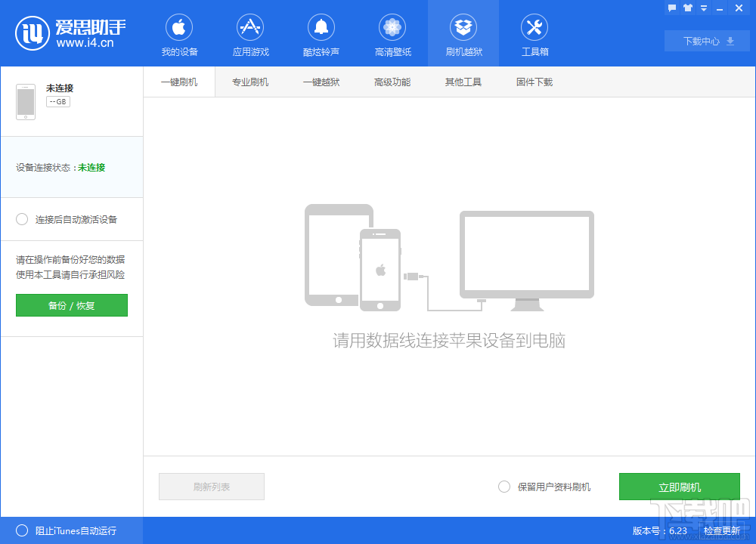Expand the title bar main menu chevron
Viewport: 756px width, 544px height.
[x=704, y=8]
